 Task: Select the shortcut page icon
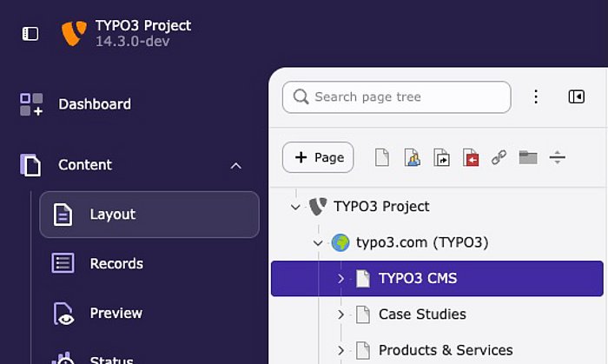pyautogui.click(x=441, y=157)
